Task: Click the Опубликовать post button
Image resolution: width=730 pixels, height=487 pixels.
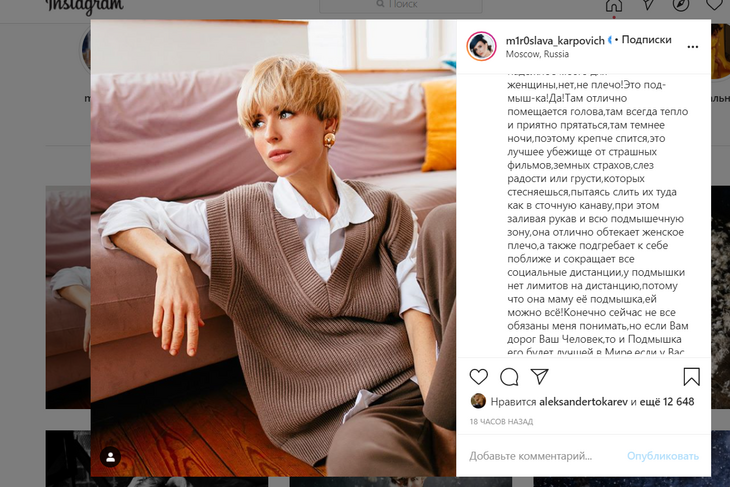Action: point(662,456)
